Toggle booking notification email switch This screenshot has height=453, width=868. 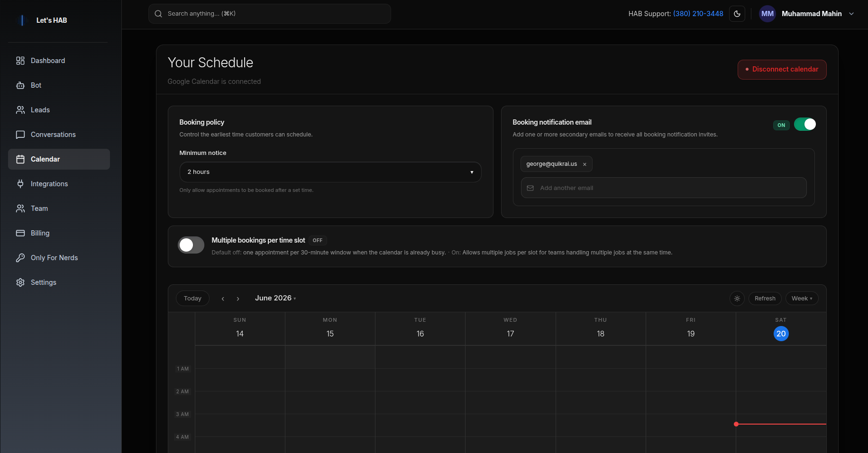click(805, 124)
